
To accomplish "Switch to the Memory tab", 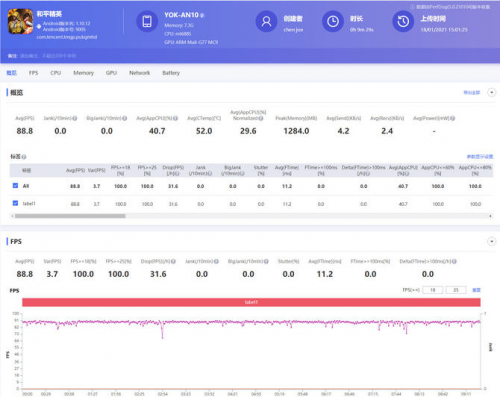I will tap(83, 73).
